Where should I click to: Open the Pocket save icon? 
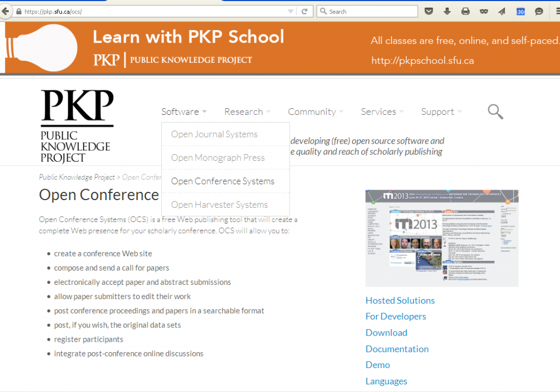pyautogui.click(x=429, y=11)
